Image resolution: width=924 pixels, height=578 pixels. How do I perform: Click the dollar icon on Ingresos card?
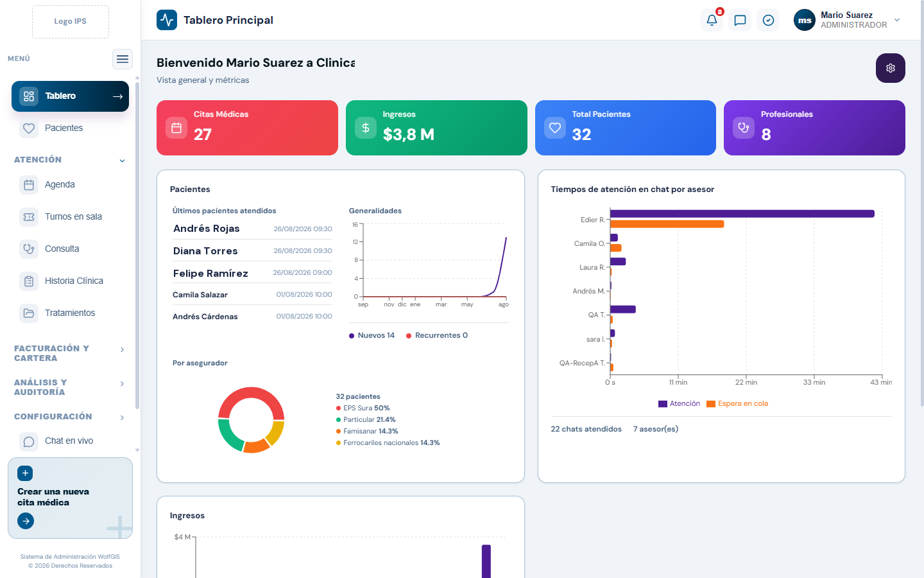(366, 128)
